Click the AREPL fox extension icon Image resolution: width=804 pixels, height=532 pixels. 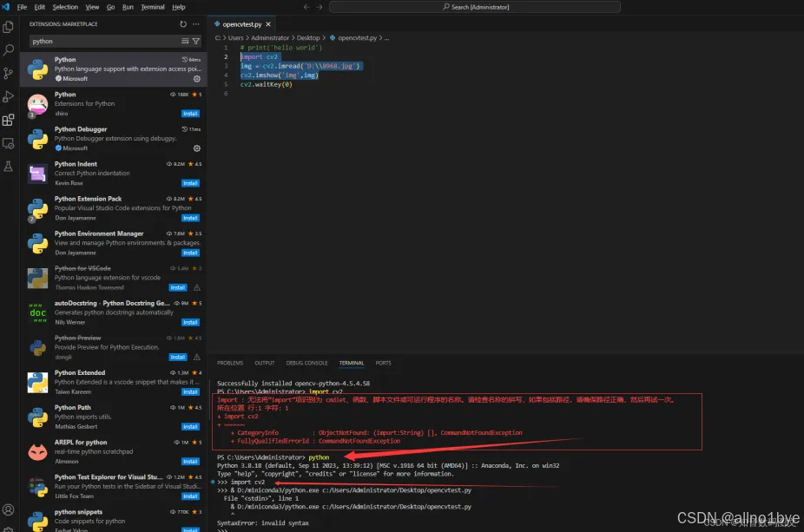(37, 452)
